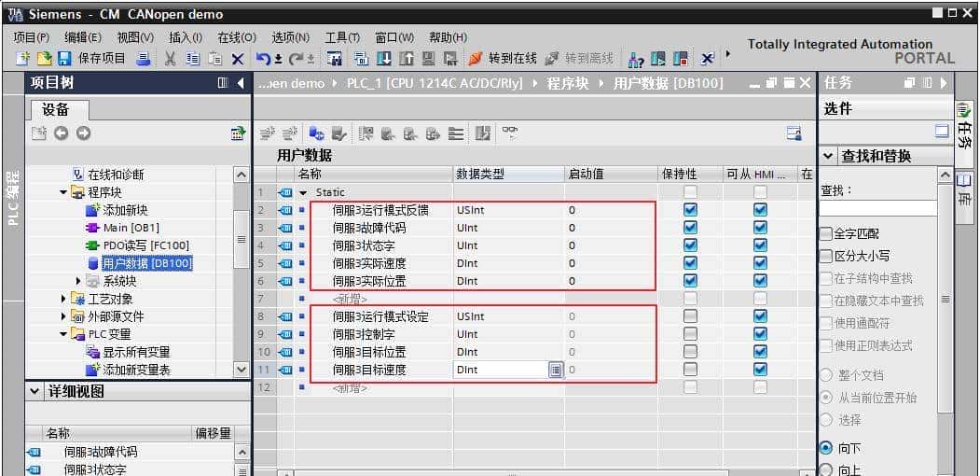Toggle retain checkbox for 伺服3运行模式设定
980x476 pixels.
pyautogui.click(x=690, y=316)
